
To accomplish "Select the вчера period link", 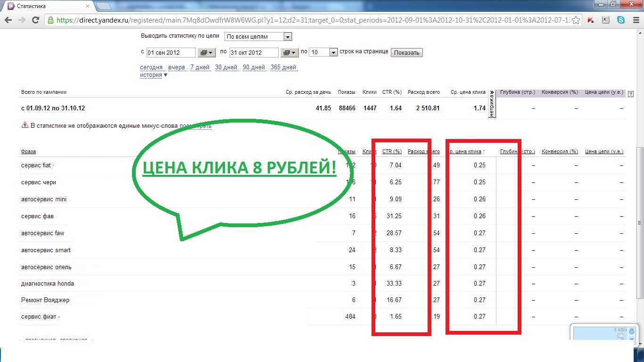I will (x=177, y=67).
